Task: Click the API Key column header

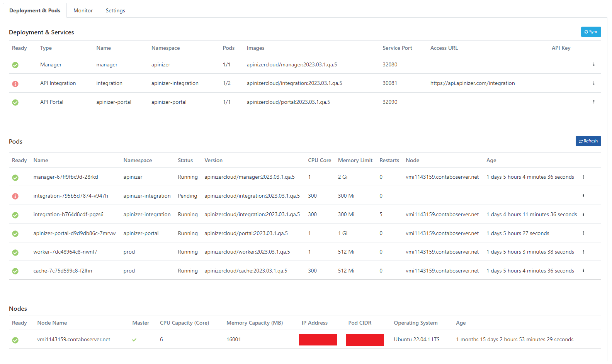Action: 561,48
